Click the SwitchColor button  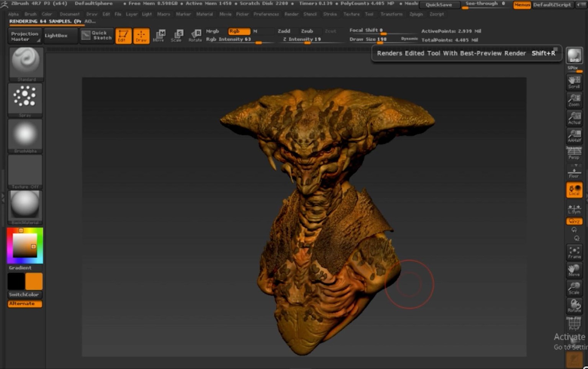point(25,294)
